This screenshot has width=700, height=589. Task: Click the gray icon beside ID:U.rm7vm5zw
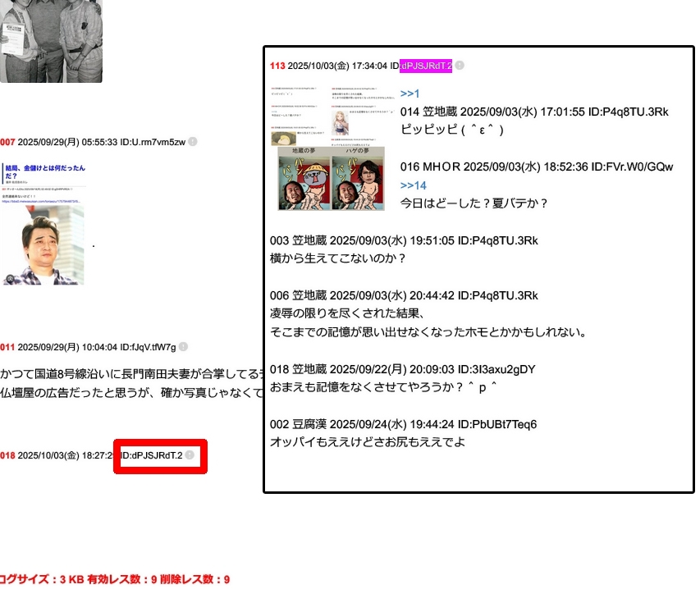click(x=193, y=142)
